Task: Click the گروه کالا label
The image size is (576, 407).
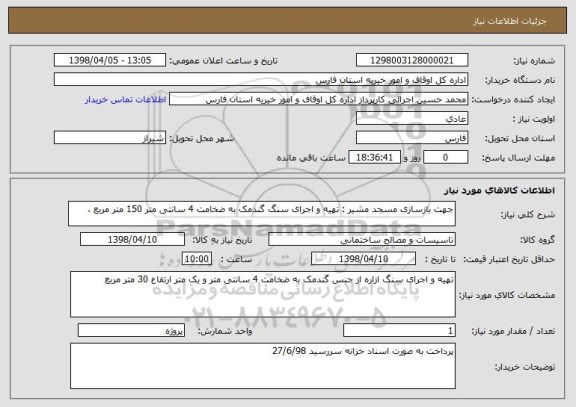Action: [x=537, y=240]
